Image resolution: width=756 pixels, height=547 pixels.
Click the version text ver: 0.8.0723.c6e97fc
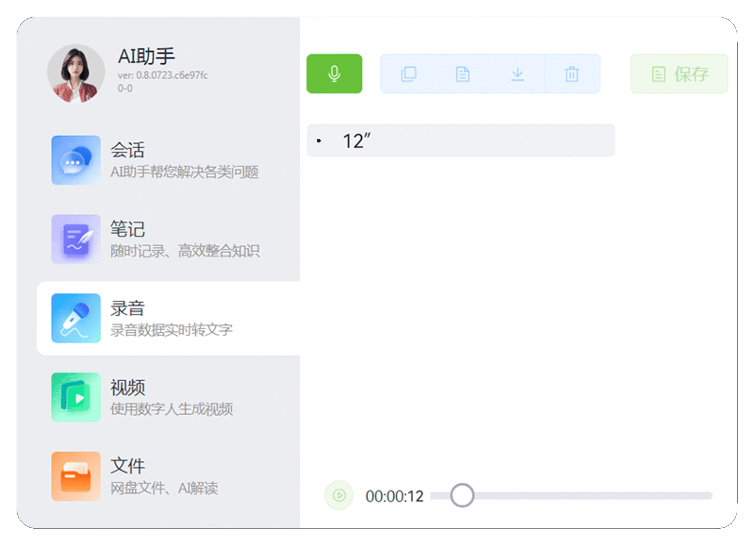coord(162,75)
